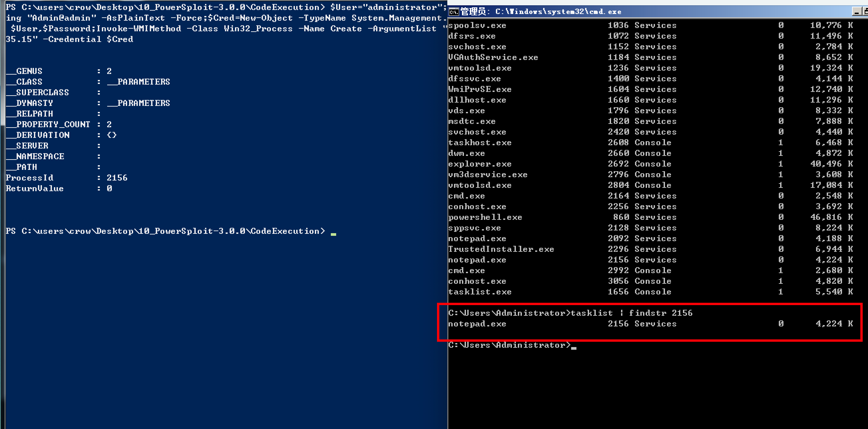Minimize the cmd.exe window
Screen dimensions: 868x429
pos(857,12)
